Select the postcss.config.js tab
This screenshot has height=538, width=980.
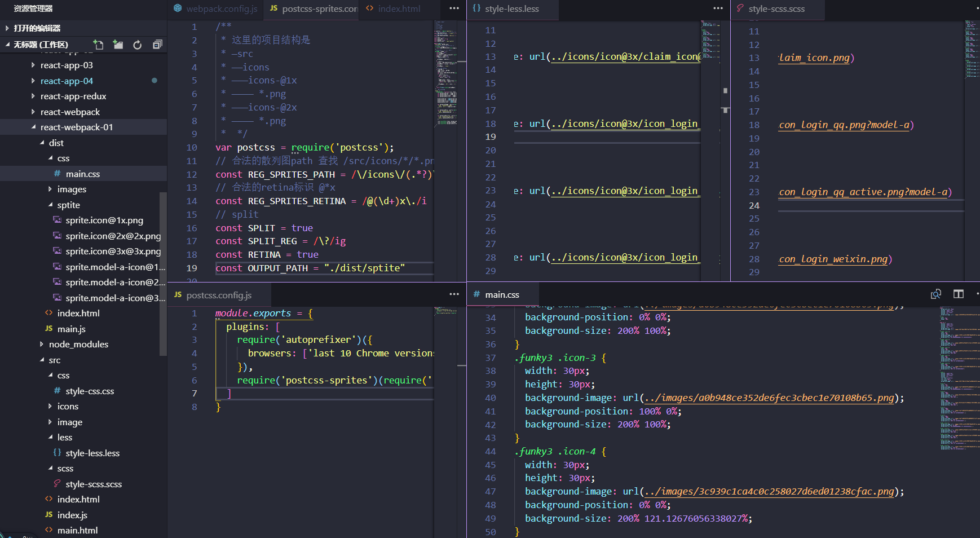[219, 295]
